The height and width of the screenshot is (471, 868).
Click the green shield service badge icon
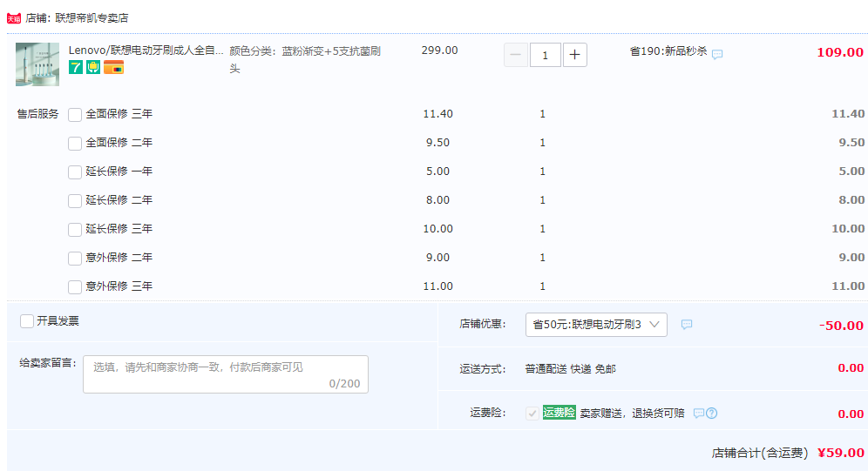[x=93, y=67]
